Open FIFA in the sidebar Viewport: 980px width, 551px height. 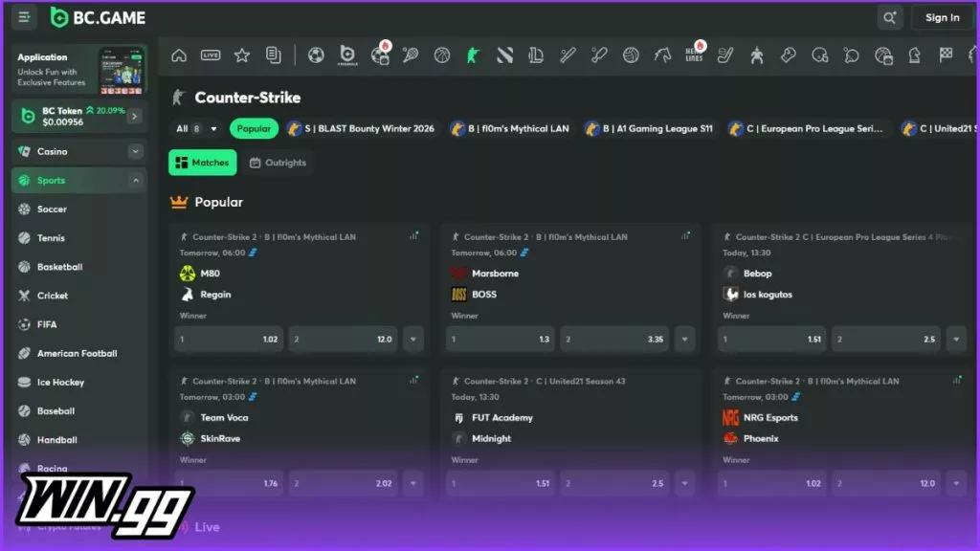pos(78,324)
